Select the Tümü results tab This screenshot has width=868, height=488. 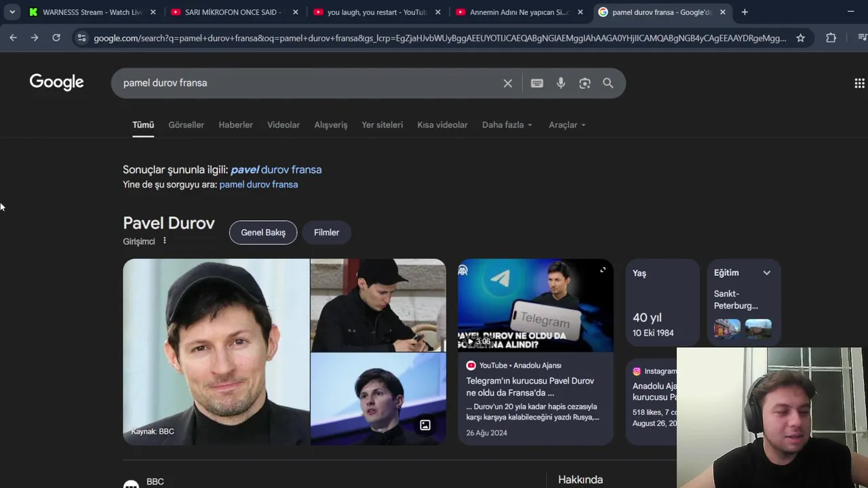point(143,125)
